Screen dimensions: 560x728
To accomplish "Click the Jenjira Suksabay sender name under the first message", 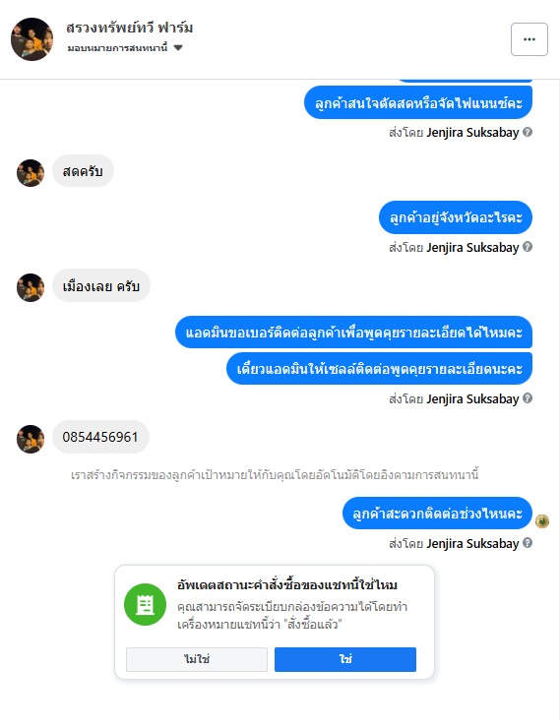I will pyautogui.click(x=472, y=133).
